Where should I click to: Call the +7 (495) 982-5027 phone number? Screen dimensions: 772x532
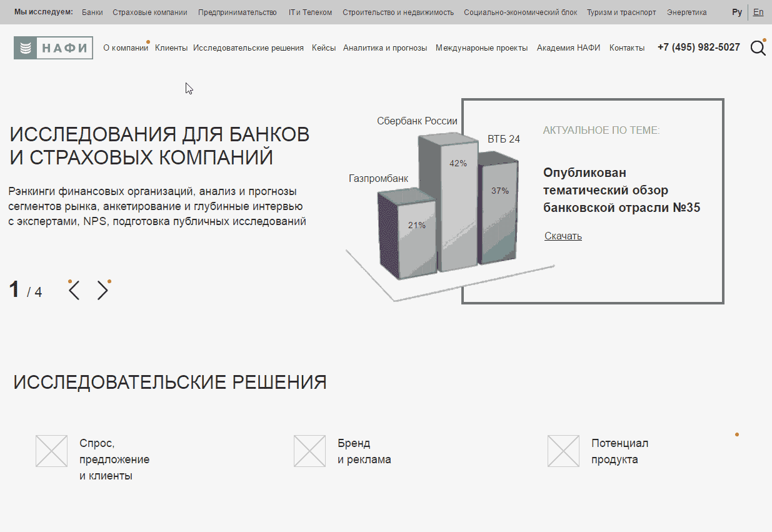point(698,48)
